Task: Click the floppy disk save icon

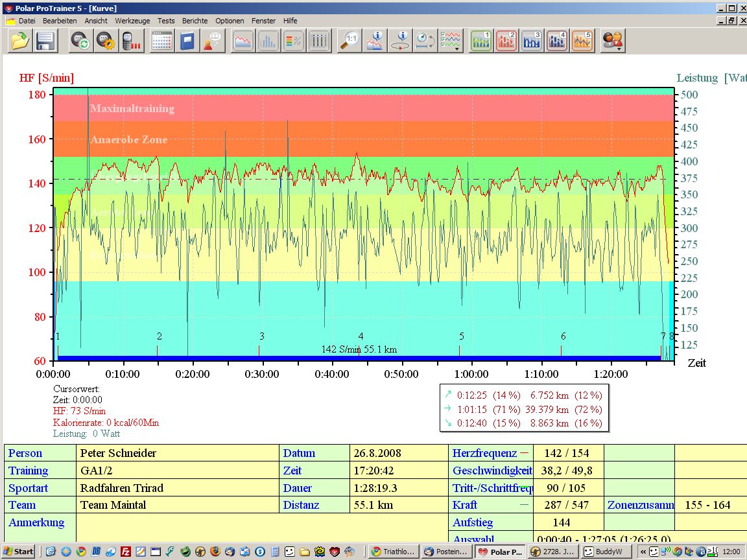Action: click(x=45, y=41)
